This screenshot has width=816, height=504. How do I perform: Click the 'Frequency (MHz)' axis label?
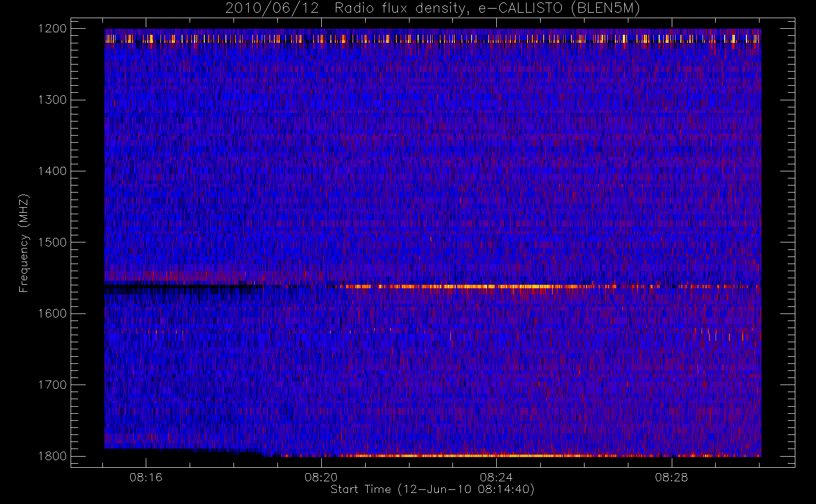click(23, 243)
